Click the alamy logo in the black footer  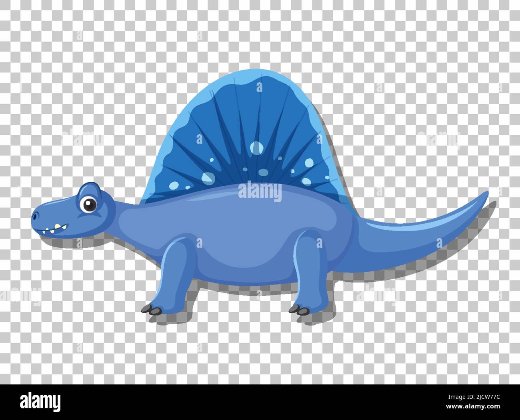click(40, 402)
